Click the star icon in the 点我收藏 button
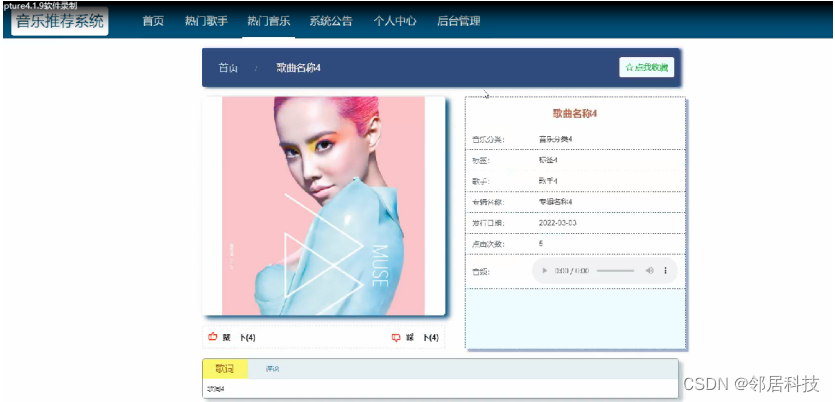835x402 pixels. 629,67
